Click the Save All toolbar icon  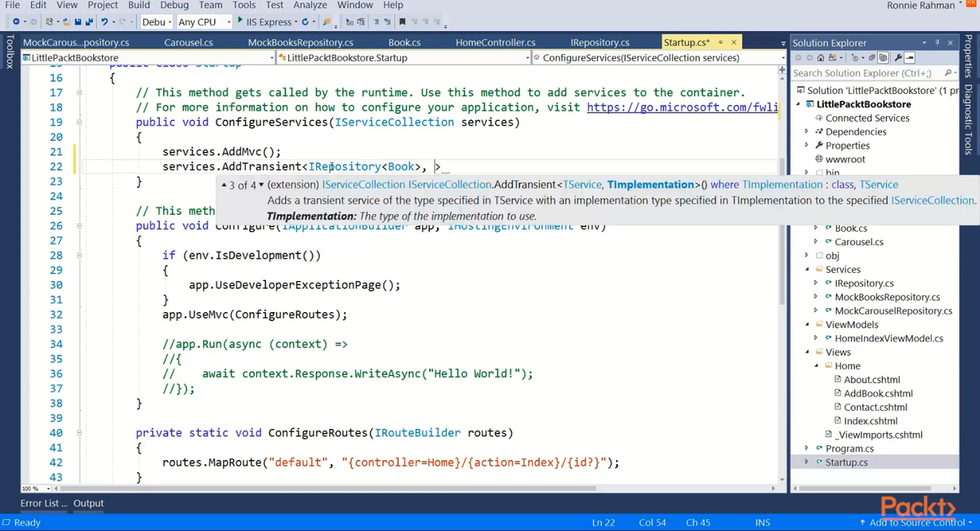coord(89,22)
